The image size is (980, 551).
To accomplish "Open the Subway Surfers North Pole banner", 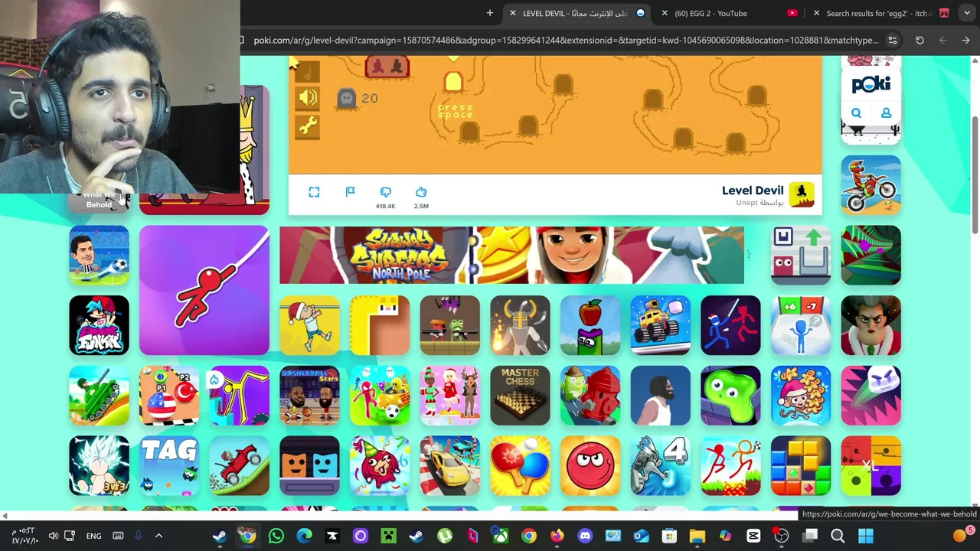I will tap(511, 255).
